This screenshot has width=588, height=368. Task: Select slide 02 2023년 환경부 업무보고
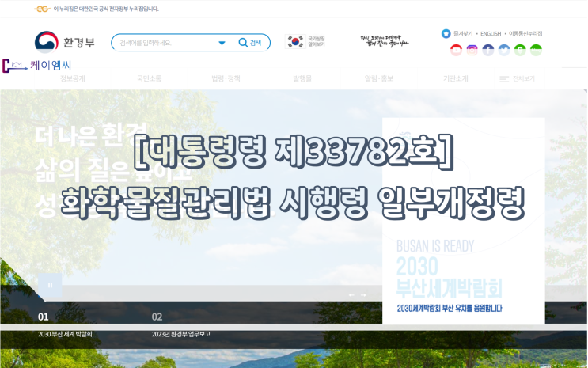click(180, 325)
